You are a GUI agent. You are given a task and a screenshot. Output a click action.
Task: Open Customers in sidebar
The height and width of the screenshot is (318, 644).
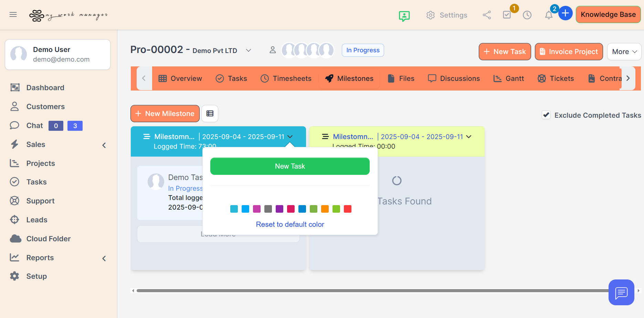pyautogui.click(x=45, y=107)
